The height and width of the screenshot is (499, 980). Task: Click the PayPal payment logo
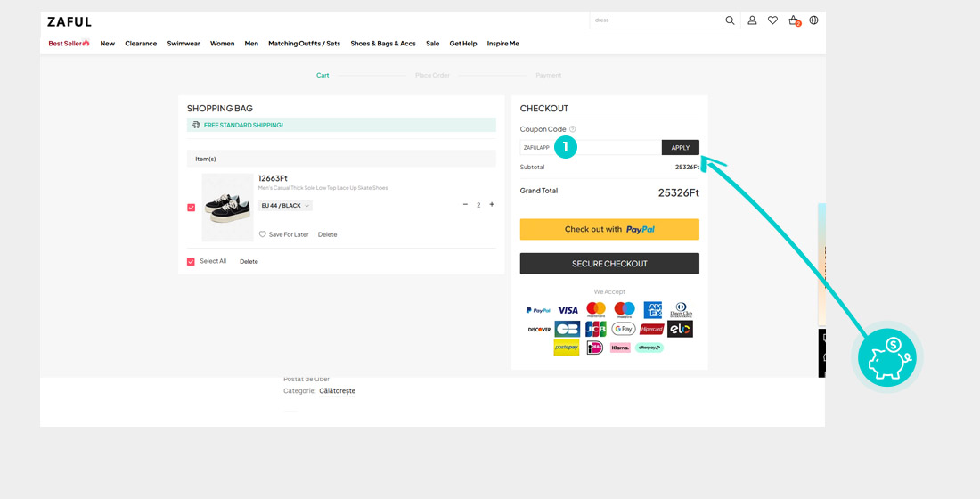[538, 310]
